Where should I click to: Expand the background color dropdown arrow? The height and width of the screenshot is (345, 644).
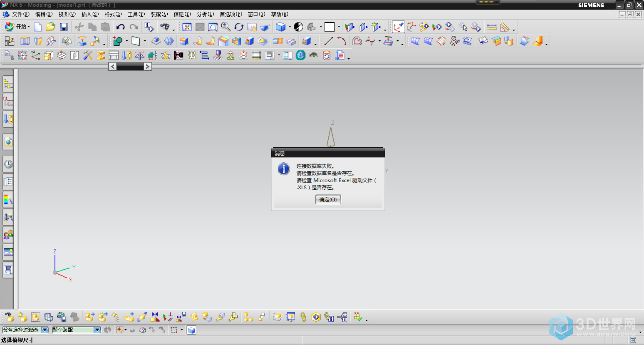339,27
